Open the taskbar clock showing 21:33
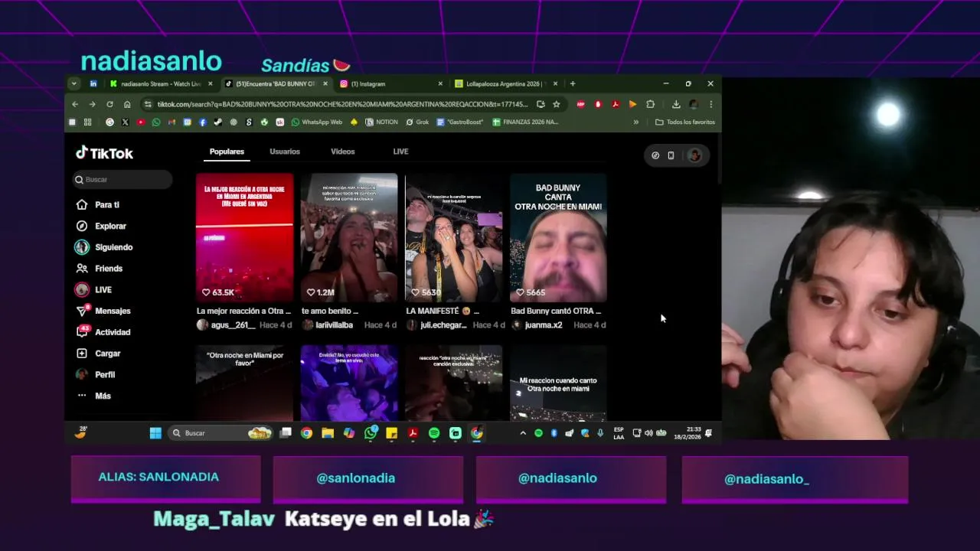The height and width of the screenshot is (551, 980). pos(687,433)
